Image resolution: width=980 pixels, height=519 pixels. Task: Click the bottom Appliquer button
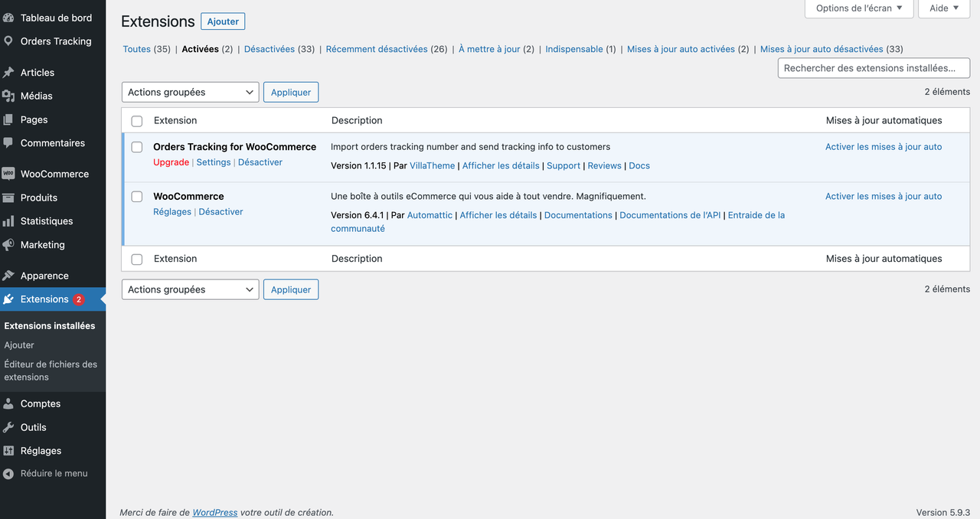click(291, 289)
